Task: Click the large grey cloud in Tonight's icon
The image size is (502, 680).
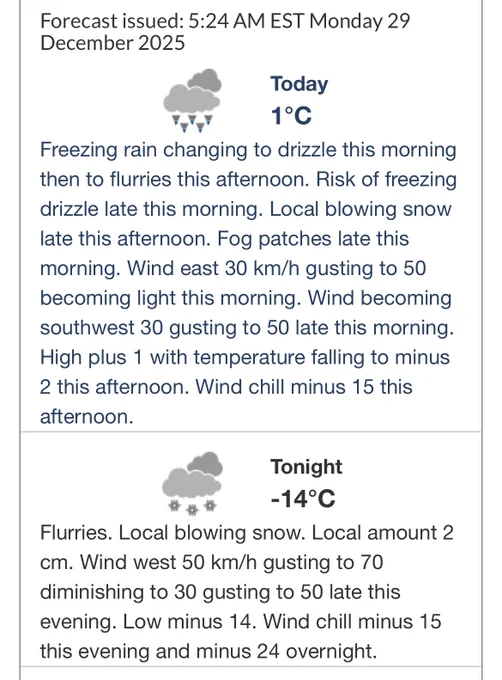Action: 191,484
